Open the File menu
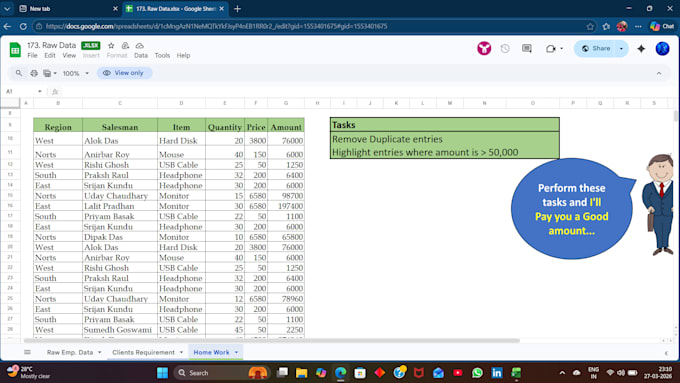 click(x=32, y=56)
